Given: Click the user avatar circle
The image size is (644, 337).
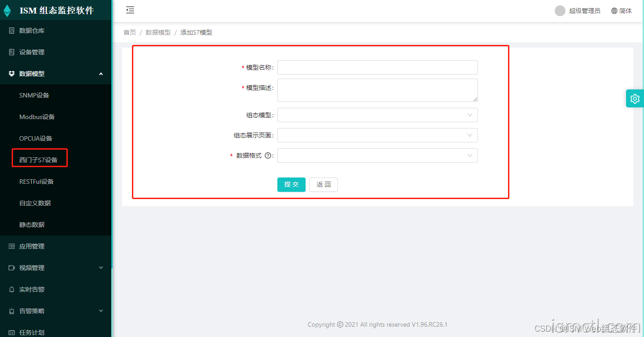Looking at the screenshot, I should [x=560, y=11].
